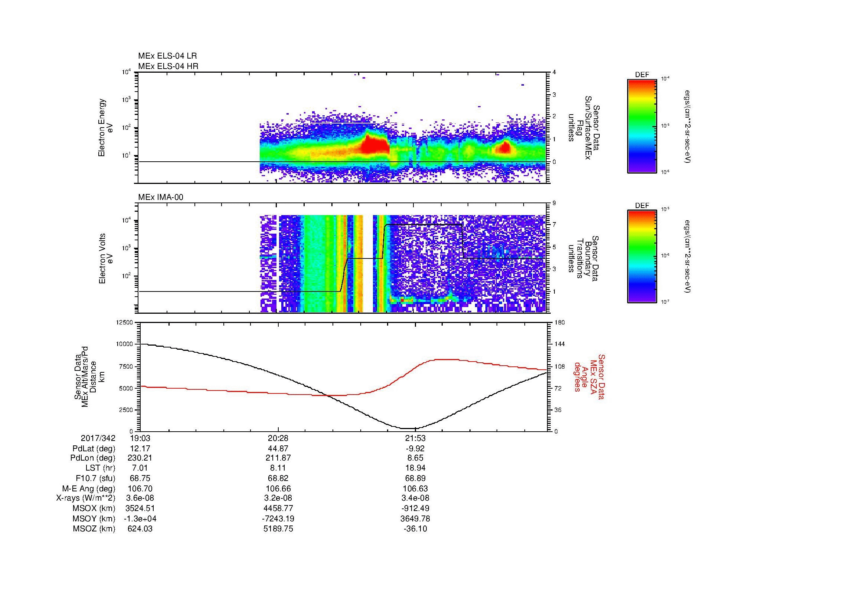The width and height of the screenshot is (868, 613).
Task: Click the 'MSOZ (km)' row label
Action: point(94,529)
